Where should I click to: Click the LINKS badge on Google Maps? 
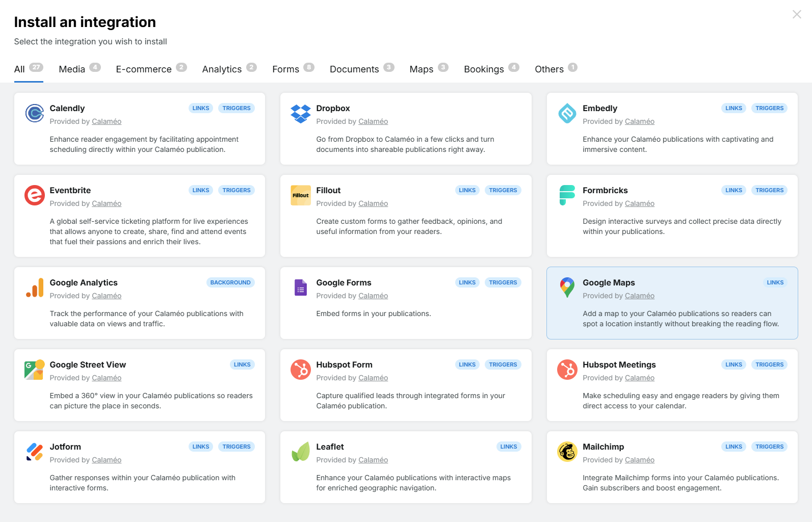point(775,282)
